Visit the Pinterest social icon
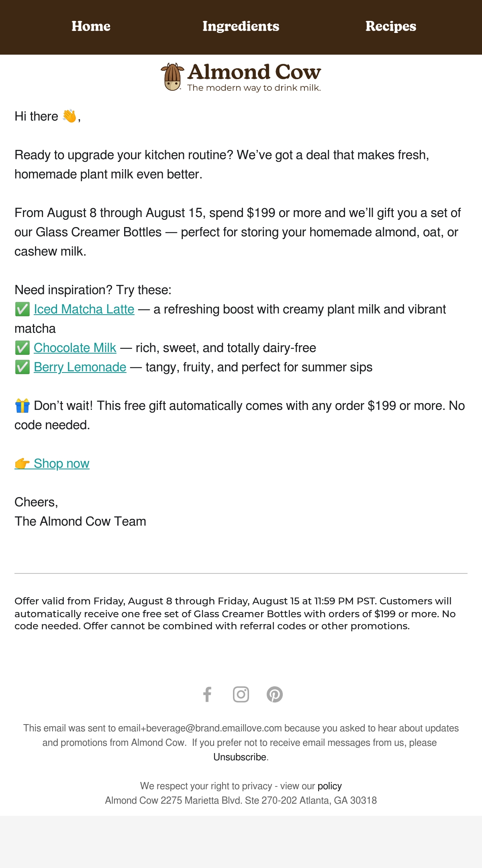The height and width of the screenshot is (868, 482). [275, 694]
